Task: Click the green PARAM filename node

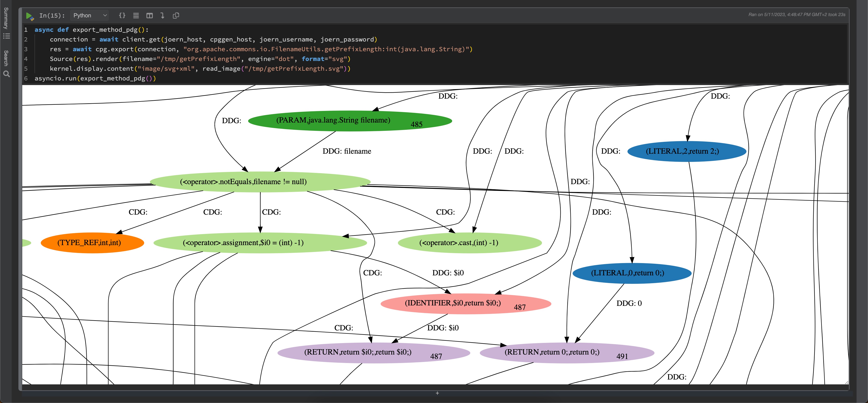Action: 350,120
